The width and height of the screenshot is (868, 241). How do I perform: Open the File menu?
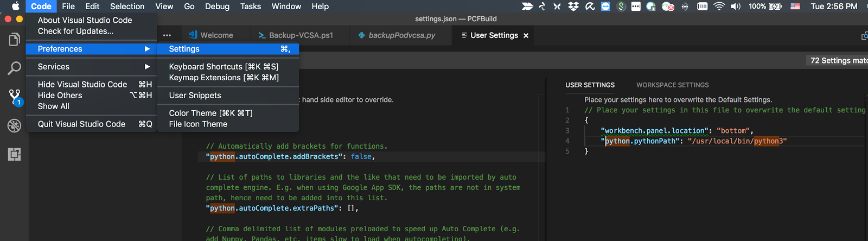pos(68,7)
